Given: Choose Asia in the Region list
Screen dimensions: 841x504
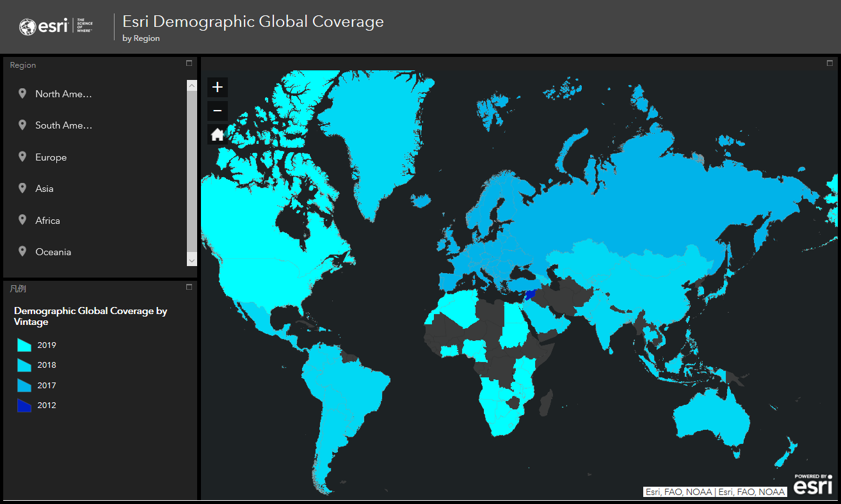Looking at the screenshot, I should pyautogui.click(x=45, y=189).
